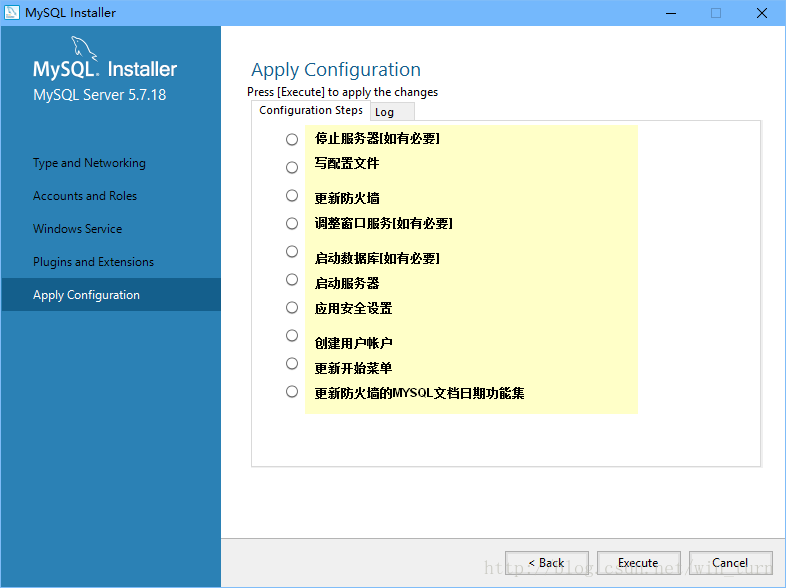Select the radio button for 调整窗口服务[如有必要]

292,223
